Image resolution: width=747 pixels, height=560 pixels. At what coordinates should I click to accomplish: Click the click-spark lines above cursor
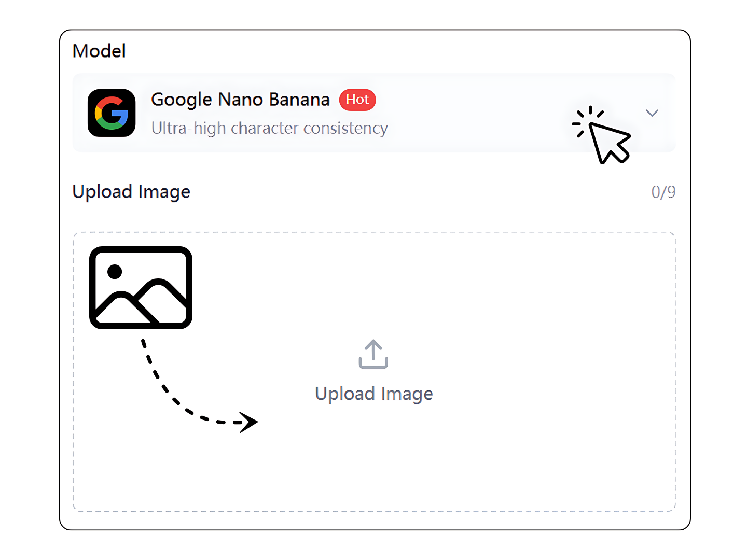(588, 121)
